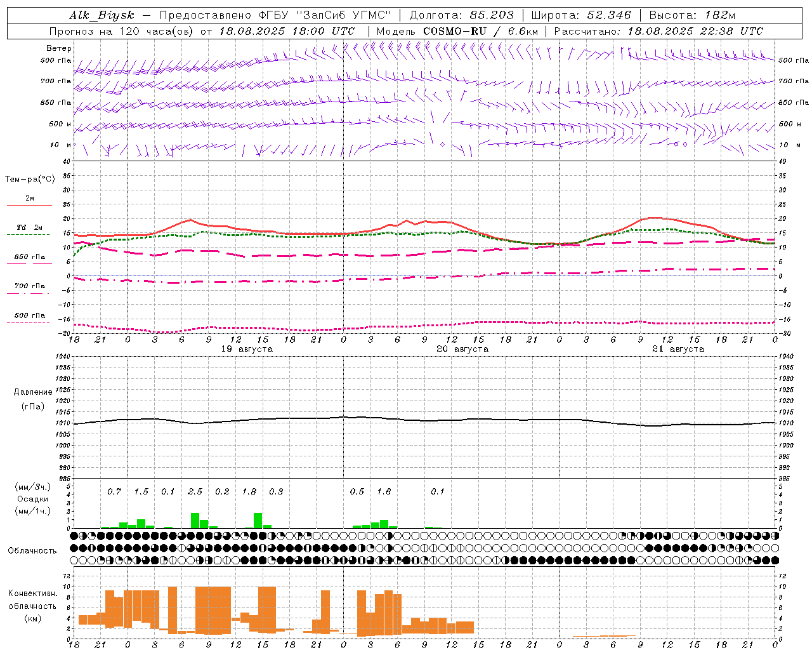This screenshot has width=812, height=650.
Task: Click the 1.5 precipitation total value
Action: click(x=141, y=491)
